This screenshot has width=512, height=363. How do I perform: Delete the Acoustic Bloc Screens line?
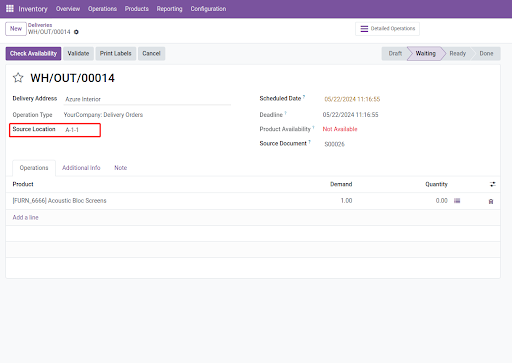click(491, 201)
